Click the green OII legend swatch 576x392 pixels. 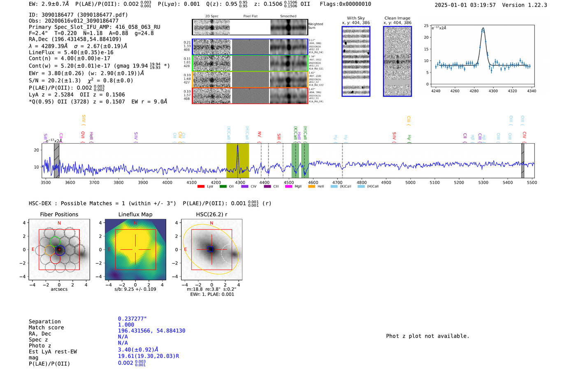click(x=223, y=186)
